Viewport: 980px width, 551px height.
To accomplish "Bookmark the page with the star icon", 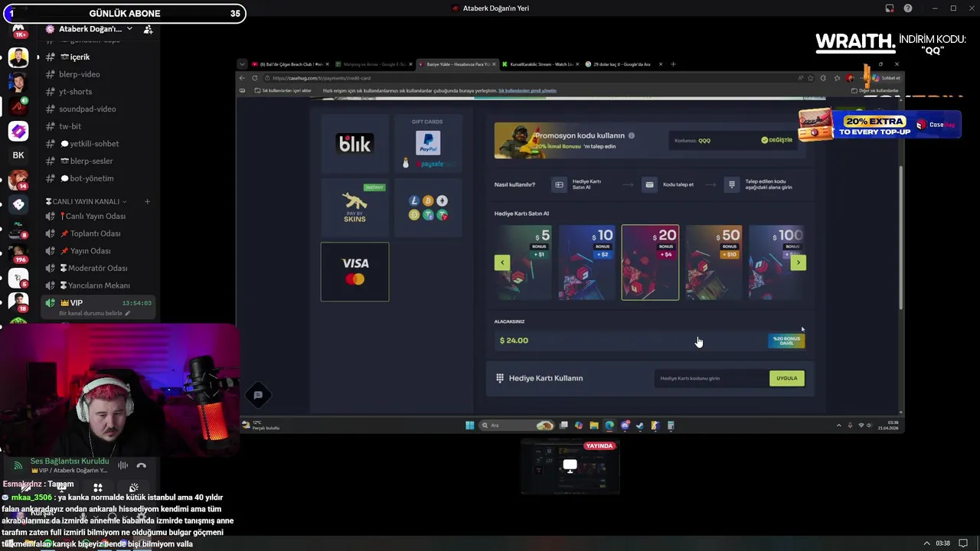I will click(811, 78).
